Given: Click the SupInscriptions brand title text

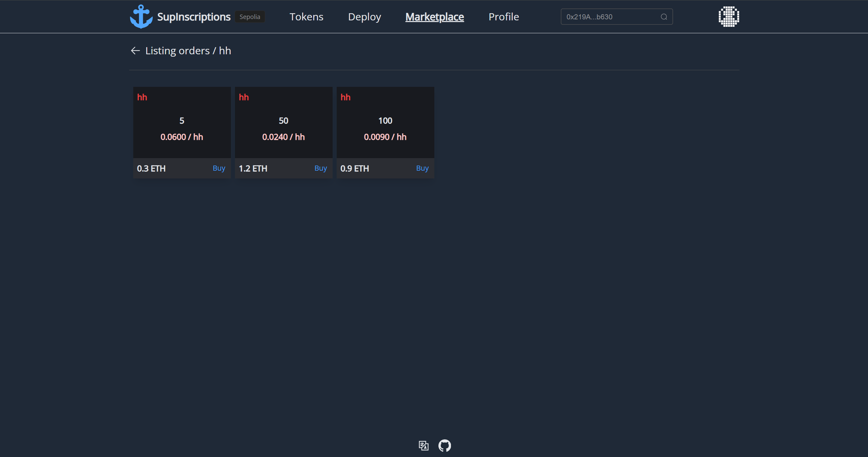Looking at the screenshot, I should 194,17.
